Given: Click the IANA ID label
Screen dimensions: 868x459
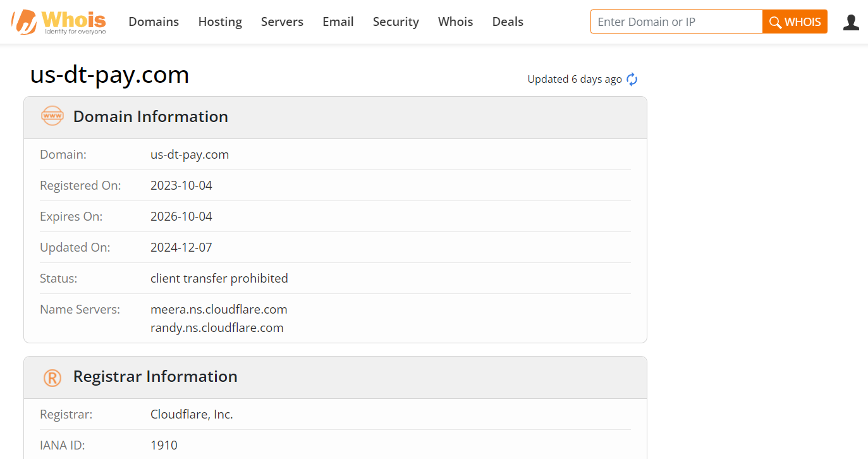Looking at the screenshot, I should click(x=62, y=445).
